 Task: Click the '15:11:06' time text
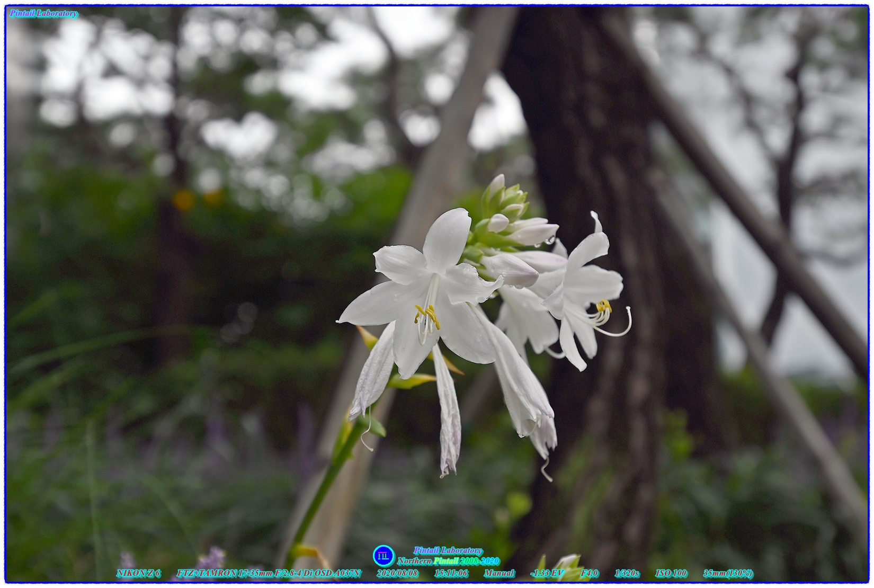pos(451,573)
